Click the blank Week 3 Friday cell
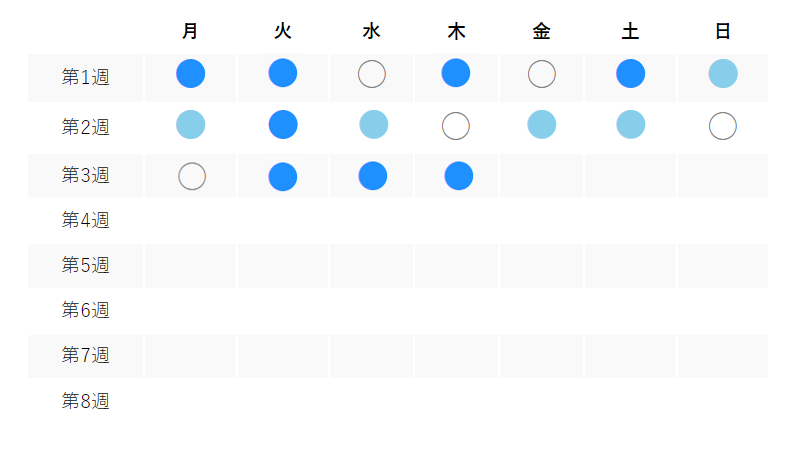Image resolution: width=802 pixels, height=457 pixels. point(541,176)
